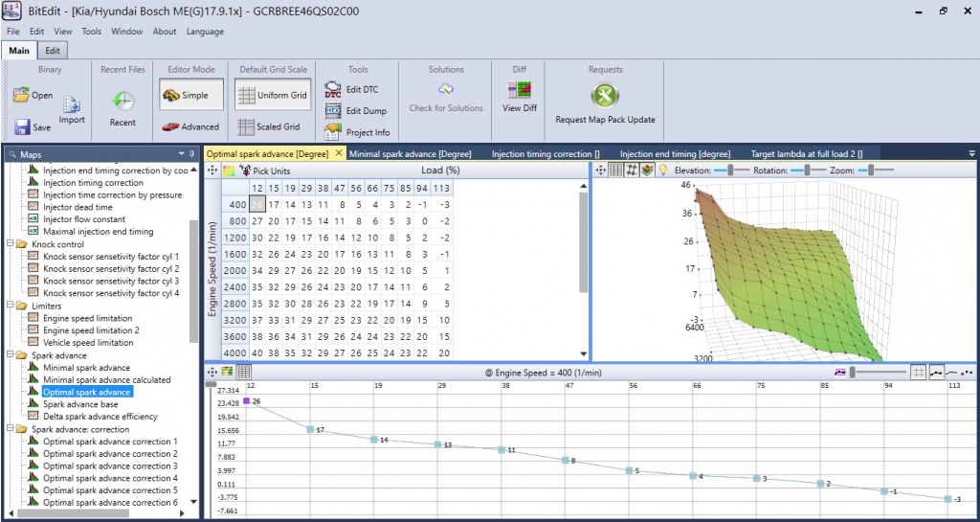
Task: Toggle the table grid icon in 2D graph toolbar
Action: (244, 372)
